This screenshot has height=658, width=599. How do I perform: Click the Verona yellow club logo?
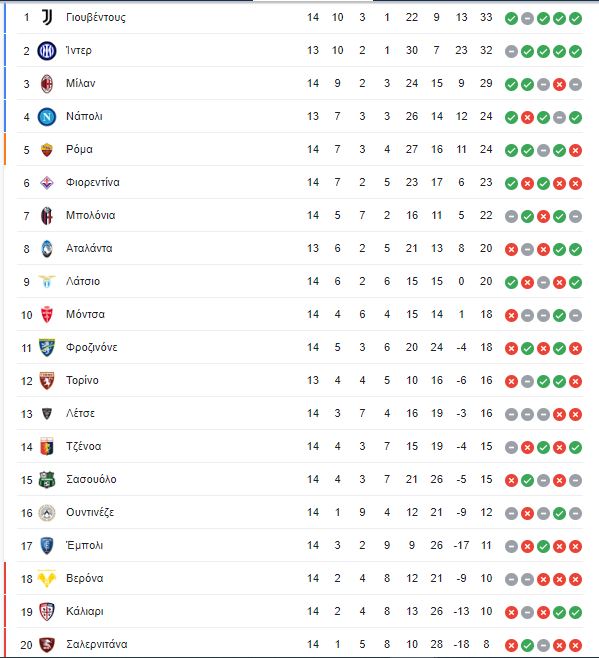click(x=47, y=579)
